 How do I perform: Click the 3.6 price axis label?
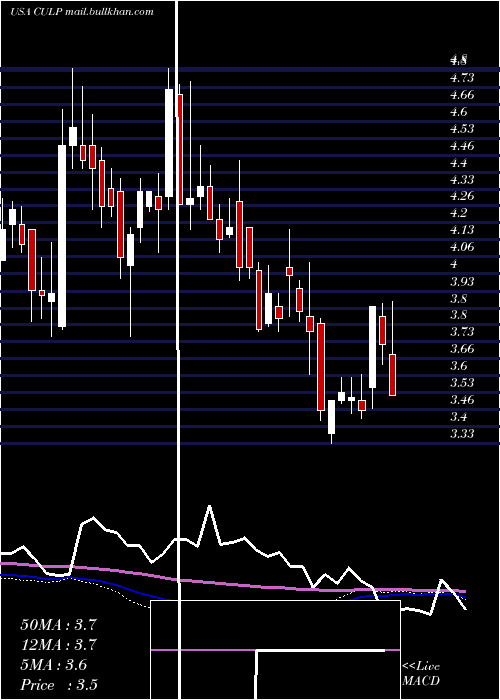click(x=459, y=366)
